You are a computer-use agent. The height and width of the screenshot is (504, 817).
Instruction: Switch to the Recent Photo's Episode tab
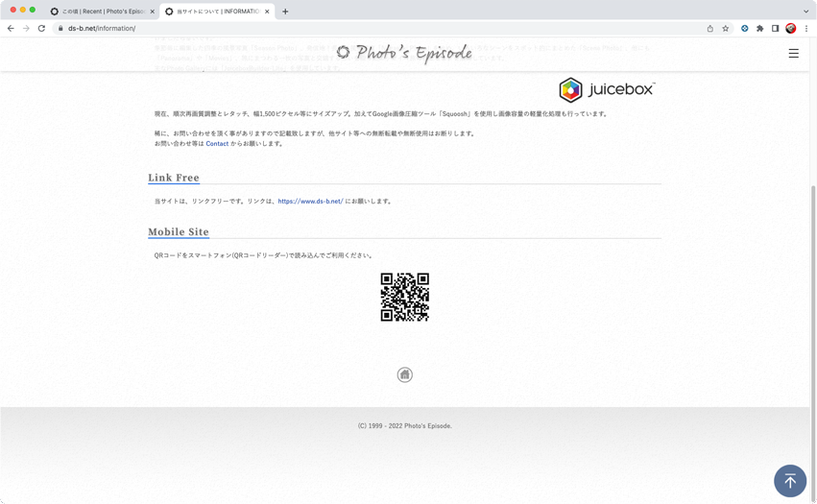tap(101, 12)
